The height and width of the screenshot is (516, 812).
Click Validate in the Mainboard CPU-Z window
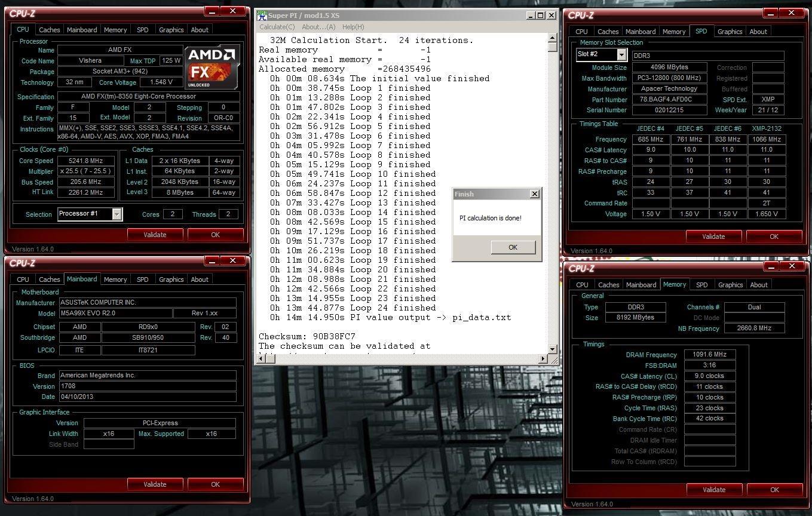(155, 484)
